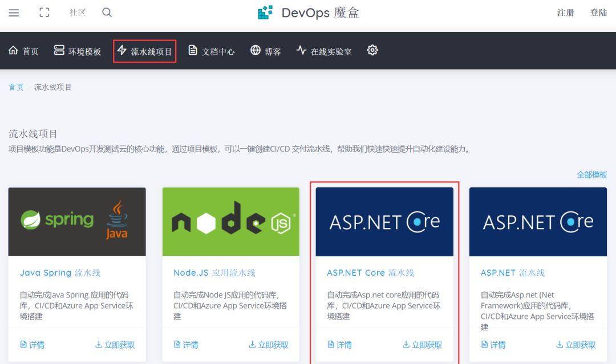This screenshot has height=364, width=616.
Task: View 详情 for Java Spring 流水线
Action: point(32,345)
